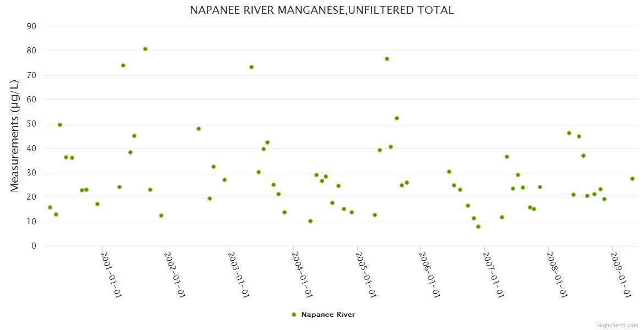This screenshot has height=330, width=644.
Task: Click the 2002 data point near 48 µg/L
Action: click(x=199, y=129)
